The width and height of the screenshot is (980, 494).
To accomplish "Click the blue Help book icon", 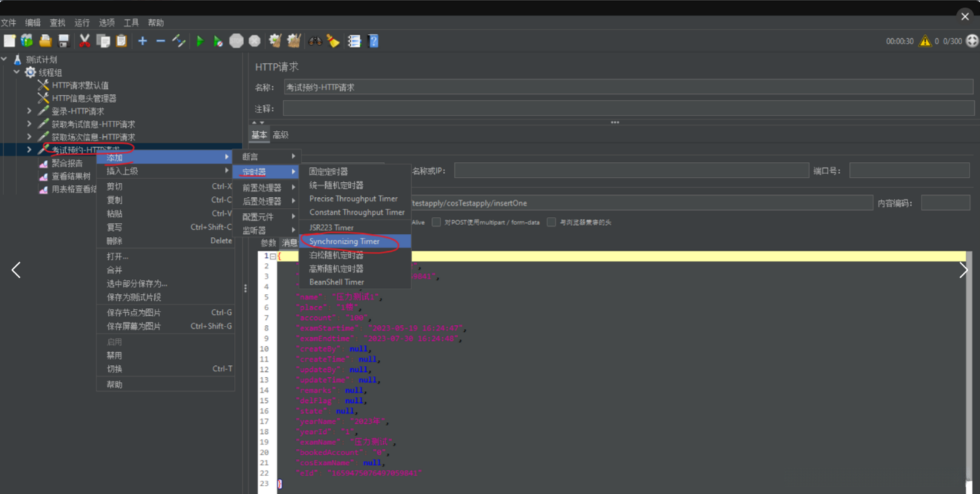I will (373, 41).
